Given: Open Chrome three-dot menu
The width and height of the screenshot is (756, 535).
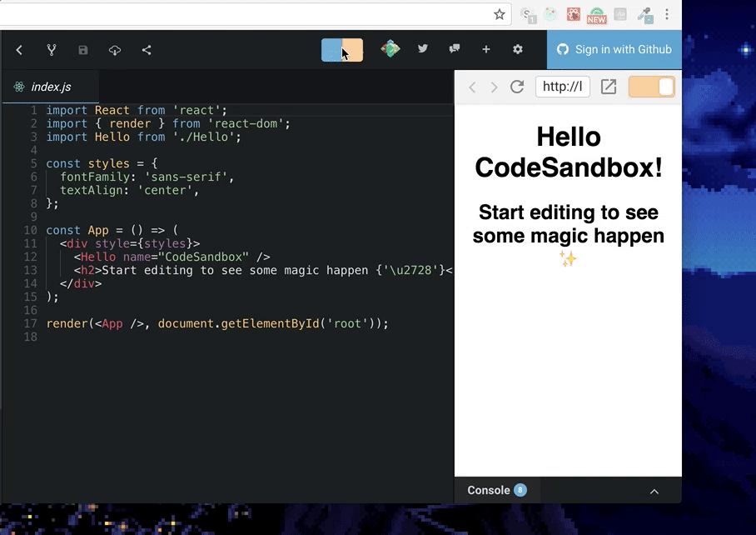Looking at the screenshot, I should pyautogui.click(x=667, y=14).
